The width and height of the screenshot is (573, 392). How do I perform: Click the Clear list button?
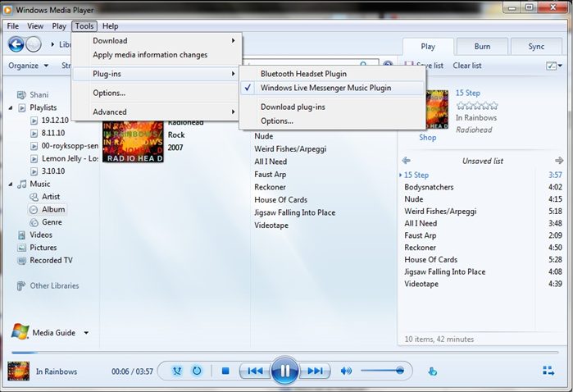point(467,66)
